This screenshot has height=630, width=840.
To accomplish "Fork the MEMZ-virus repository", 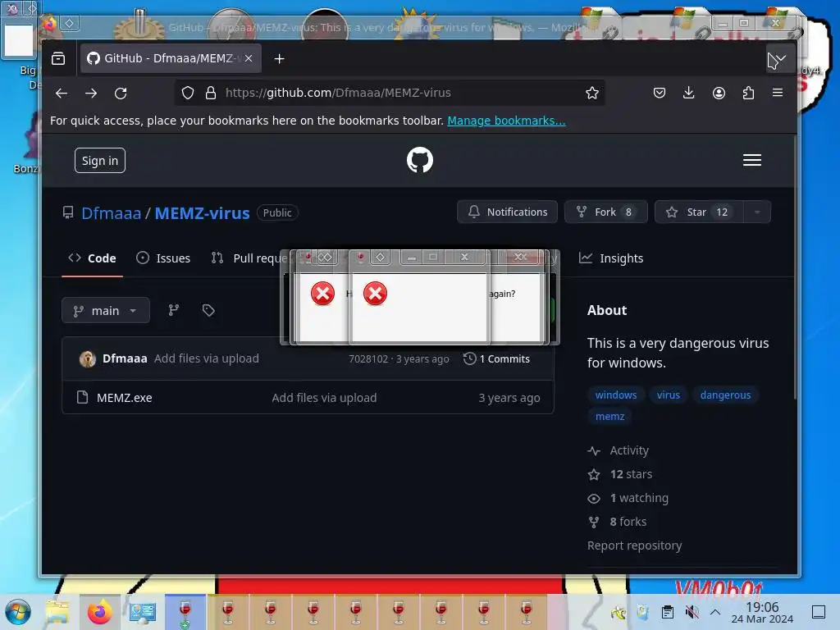I will pyautogui.click(x=606, y=212).
